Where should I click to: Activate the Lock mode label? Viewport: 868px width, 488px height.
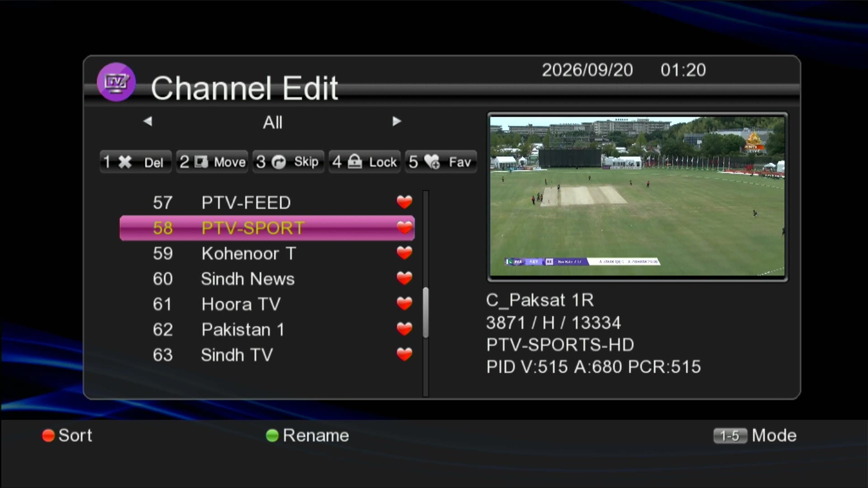pyautogui.click(x=383, y=162)
